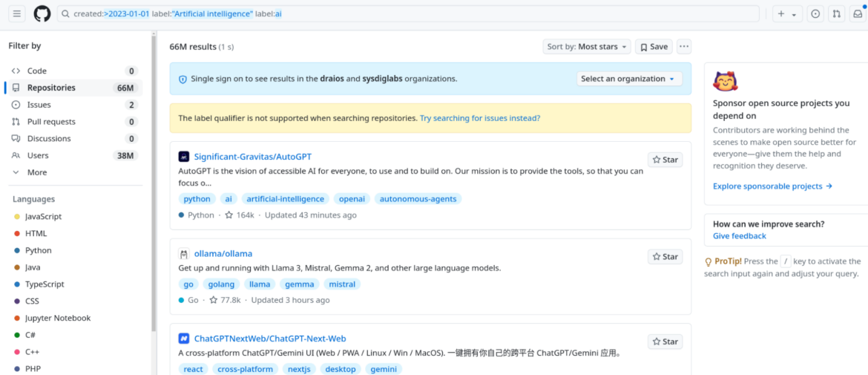Viewport: 868px width, 375px height.
Task: Select the Issues filter in sidebar
Action: (x=73, y=105)
